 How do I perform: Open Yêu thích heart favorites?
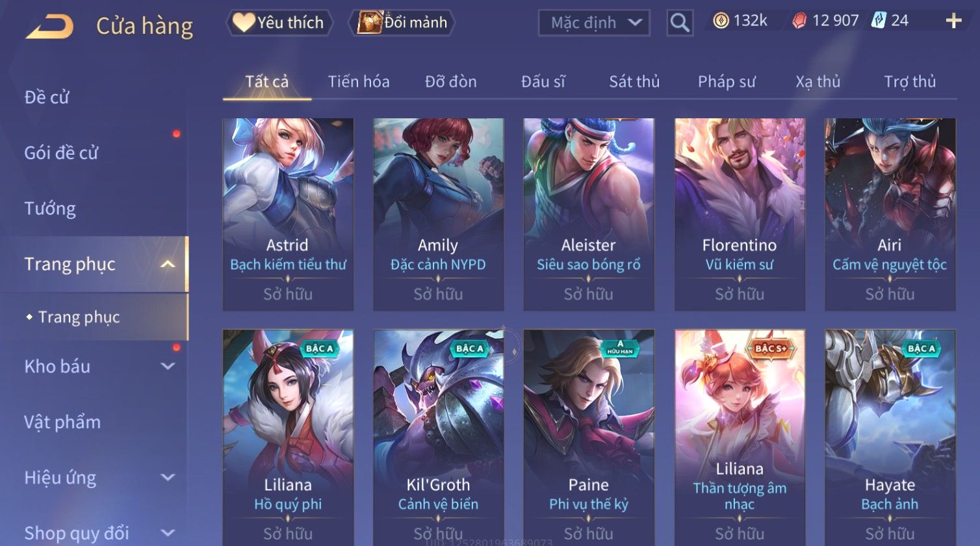click(279, 23)
